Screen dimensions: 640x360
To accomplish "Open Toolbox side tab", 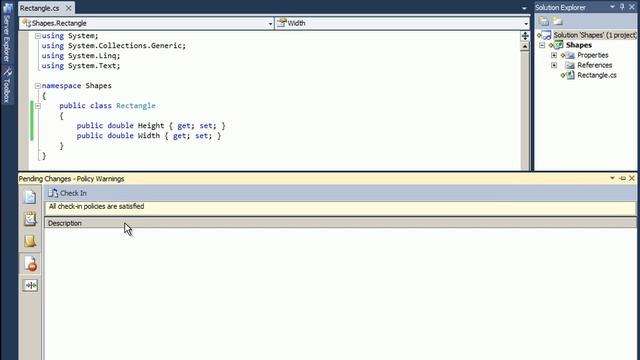I will click(x=7, y=86).
